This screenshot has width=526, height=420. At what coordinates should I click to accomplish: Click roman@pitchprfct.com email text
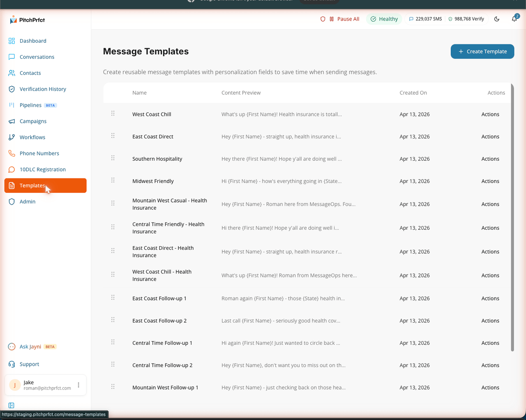point(47,388)
